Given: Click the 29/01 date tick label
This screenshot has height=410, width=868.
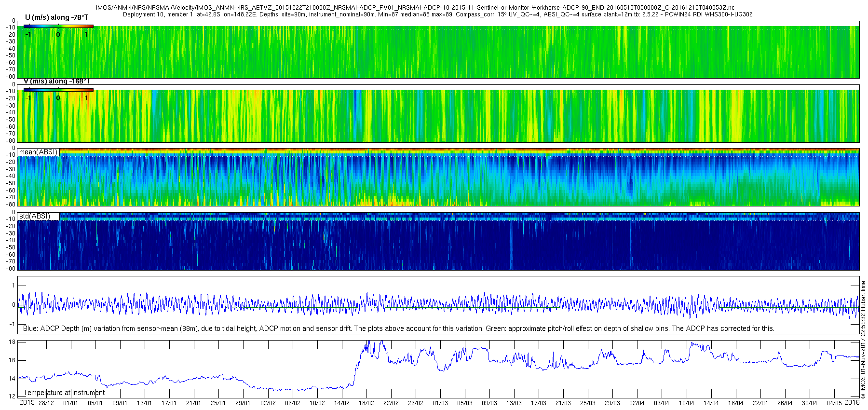Looking at the screenshot, I should (243, 403).
